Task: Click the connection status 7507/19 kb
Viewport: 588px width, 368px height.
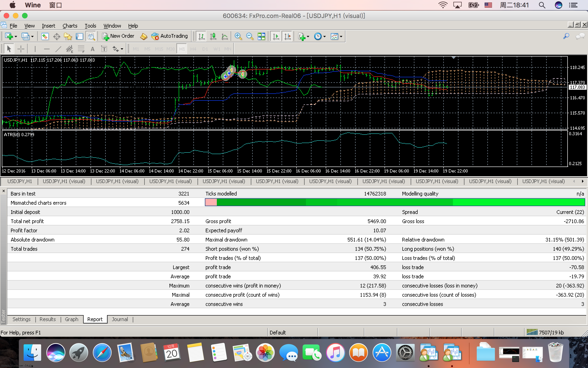Action: 545,333
